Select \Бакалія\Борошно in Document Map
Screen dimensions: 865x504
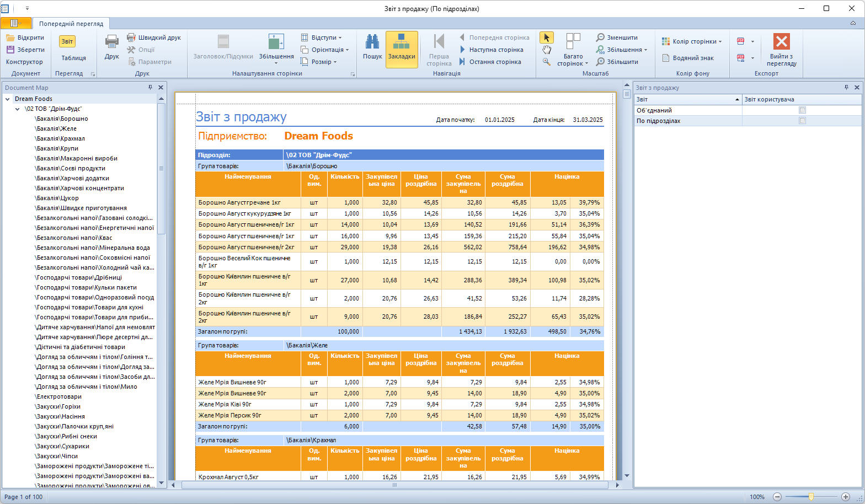[61, 119]
